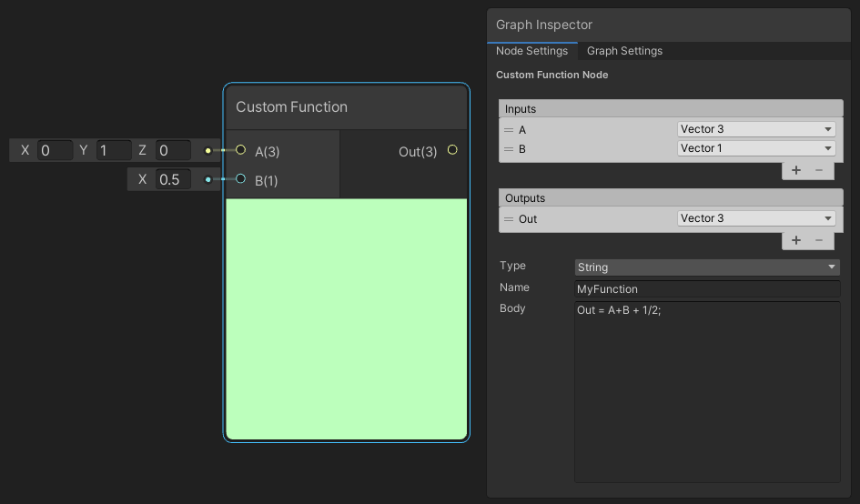Open the Vector 3 dropdown for input A
860x504 pixels.
click(x=755, y=129)
